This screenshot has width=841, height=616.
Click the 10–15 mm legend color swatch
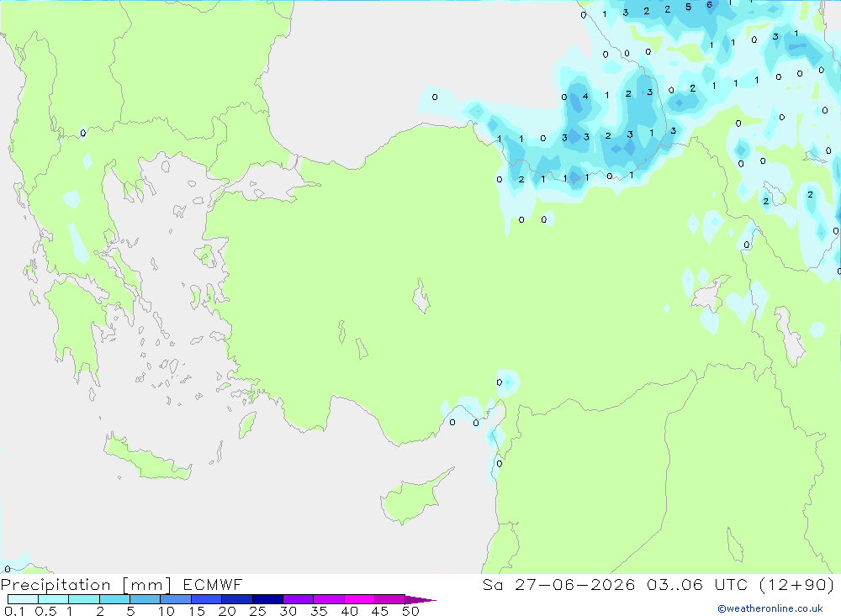tap(176, 599)
